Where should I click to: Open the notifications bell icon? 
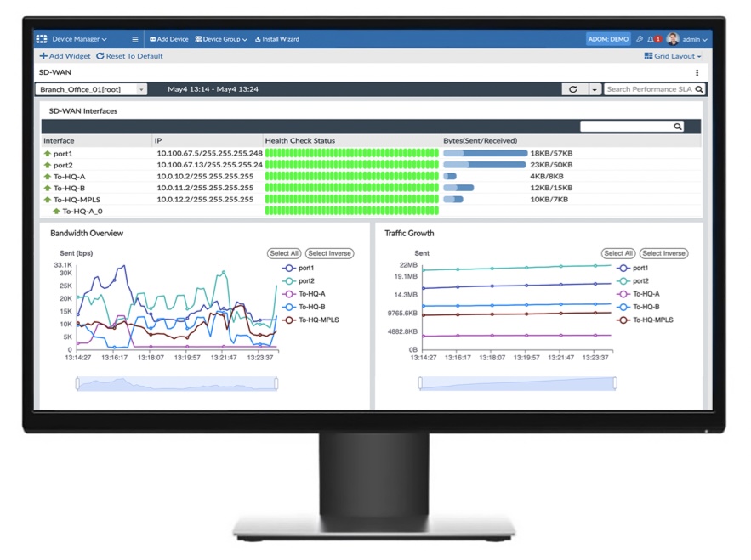[650, 39]
